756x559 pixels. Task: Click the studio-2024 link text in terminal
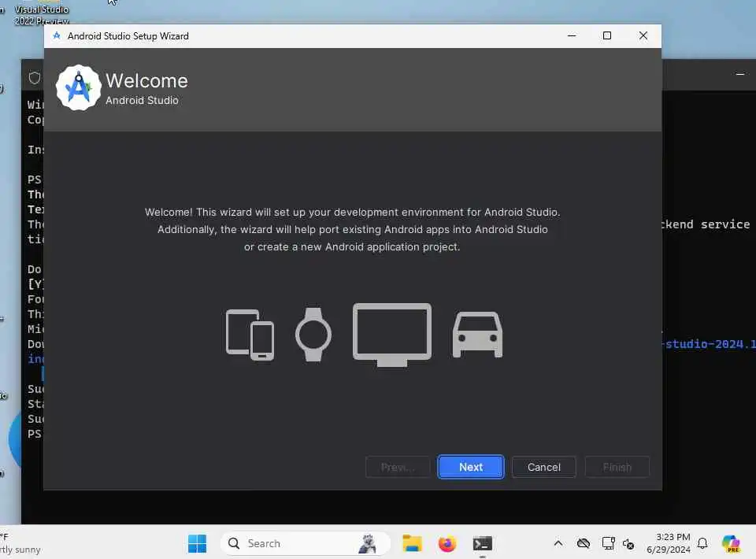pyautogui.click(x=709, y=343)
